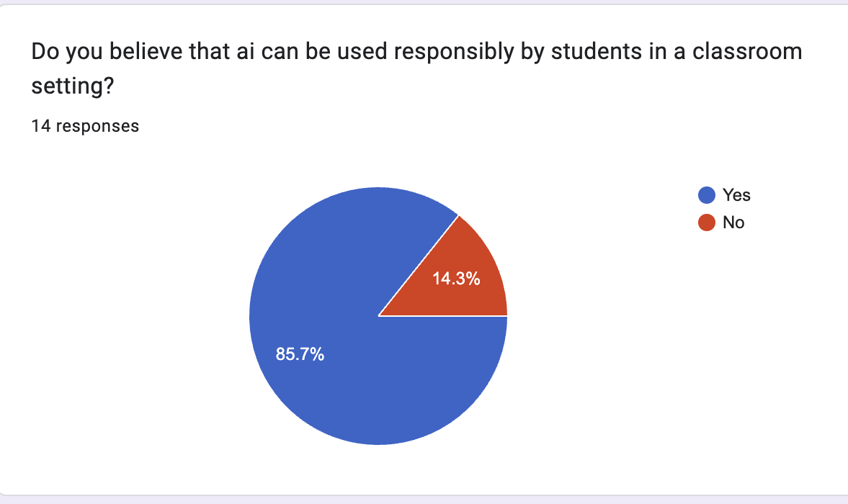The image size is (848, 504).
Task: Click the word "setting?" in the question
Action: [71, 86]
